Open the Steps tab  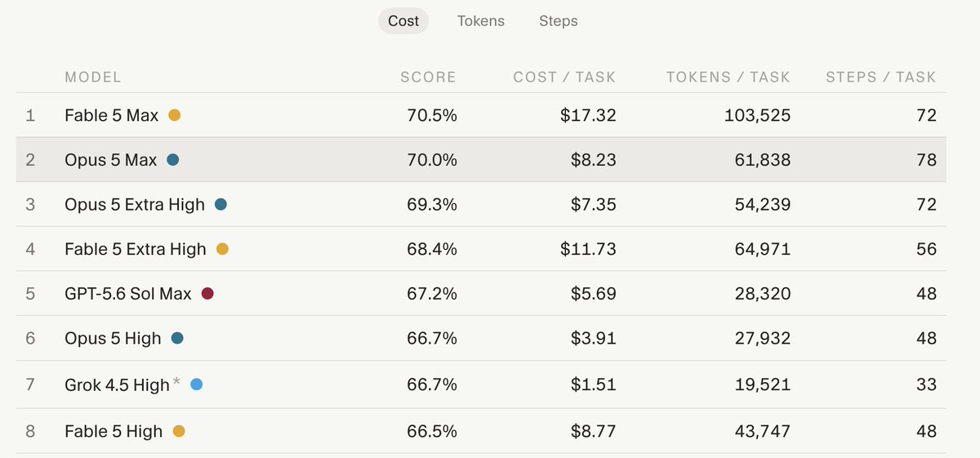click(559, 21)
